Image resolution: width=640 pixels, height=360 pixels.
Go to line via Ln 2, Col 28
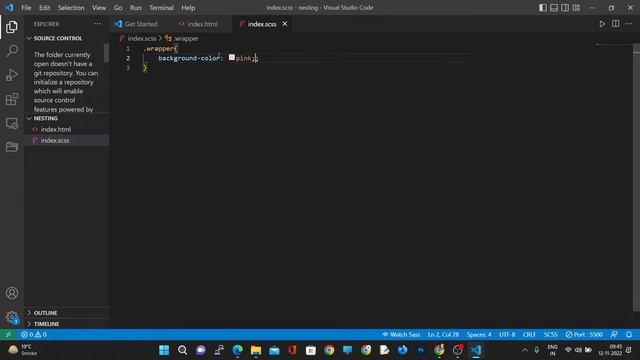(443, 334)
